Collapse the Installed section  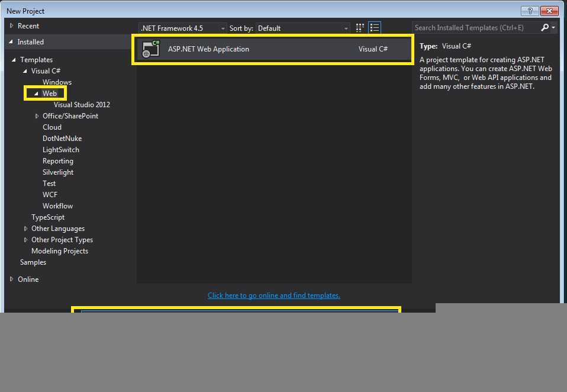[x=11, y=42]
